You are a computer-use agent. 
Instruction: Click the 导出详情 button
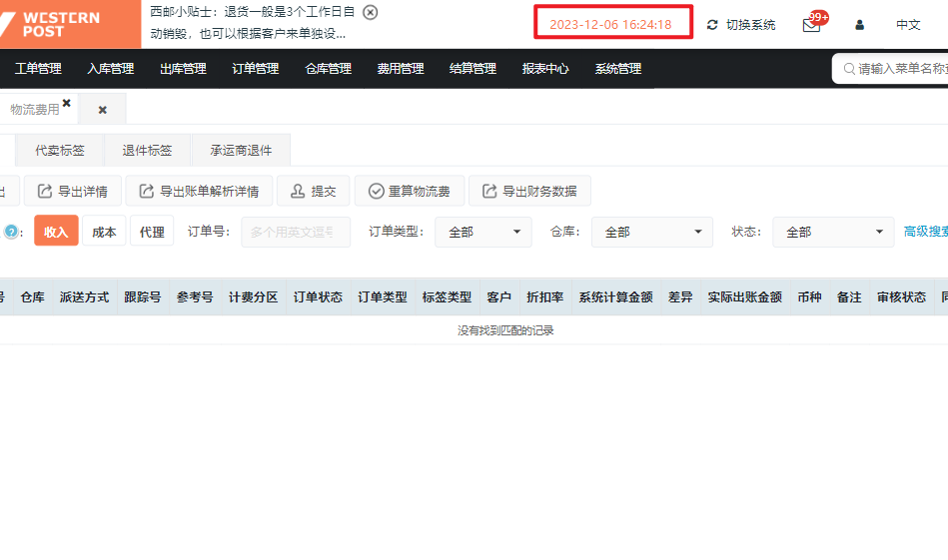73,192
